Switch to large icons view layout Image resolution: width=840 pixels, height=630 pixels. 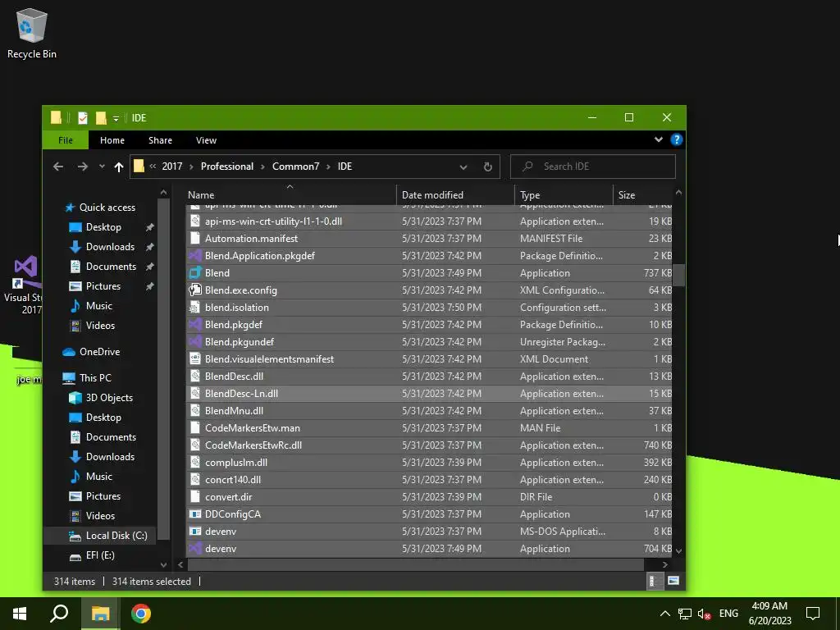pos(673,581)
